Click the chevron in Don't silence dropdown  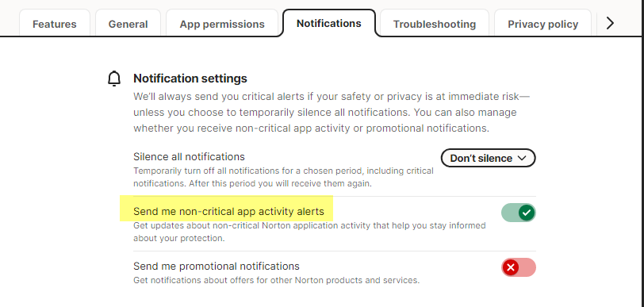tap(522, 158)
